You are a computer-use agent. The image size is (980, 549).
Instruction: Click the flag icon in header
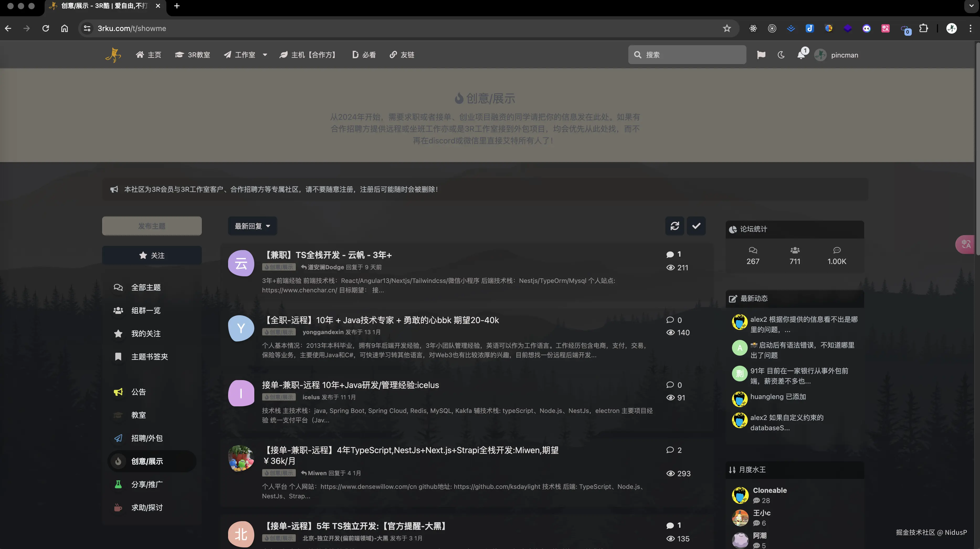(761, 55)
